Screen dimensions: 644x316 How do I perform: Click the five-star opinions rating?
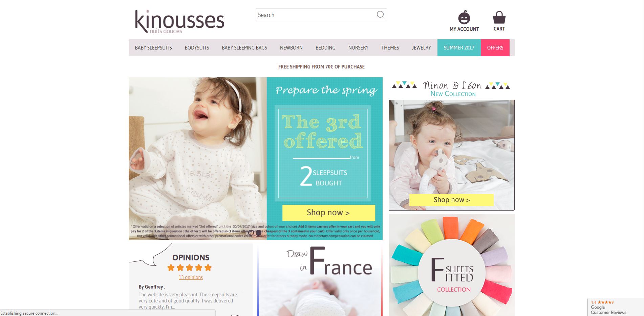click(190, 268)
